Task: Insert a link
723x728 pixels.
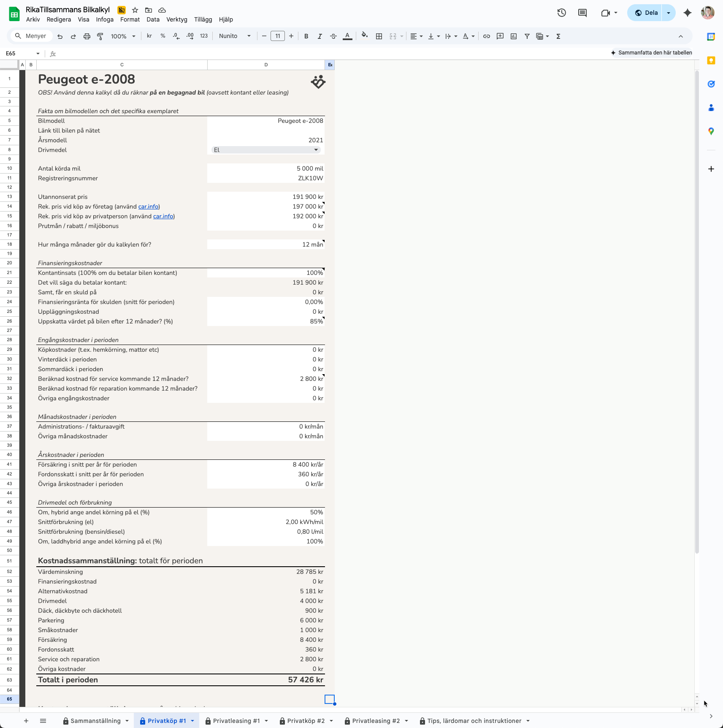Action: pyautogui.click(x=487, y=36)
